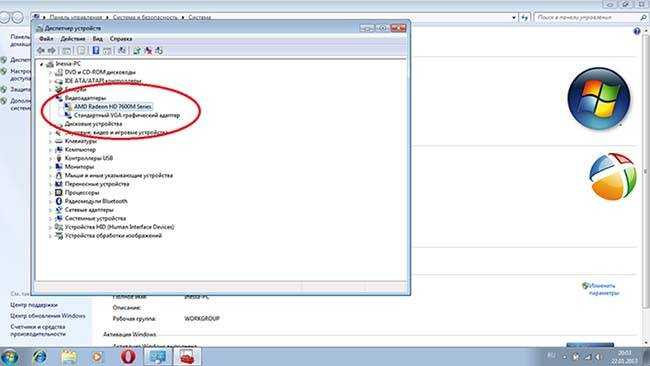Open the Центр обновления Windows link
This screenshot has width=650, height=366.
[x=48, y=316]
